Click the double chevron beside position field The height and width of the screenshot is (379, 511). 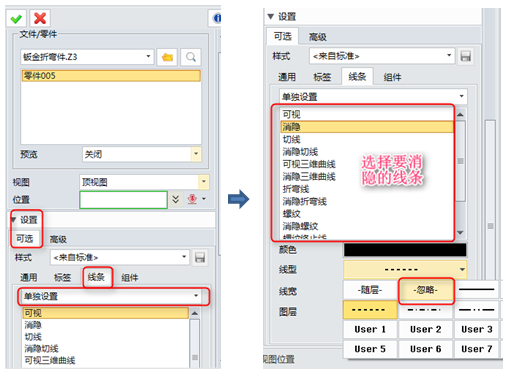(176, 199)
